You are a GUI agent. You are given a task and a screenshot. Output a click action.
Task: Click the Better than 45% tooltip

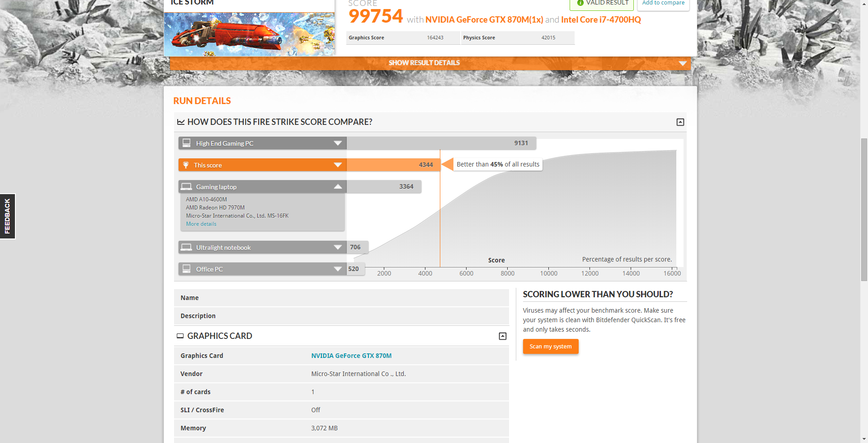coord(498,164)
